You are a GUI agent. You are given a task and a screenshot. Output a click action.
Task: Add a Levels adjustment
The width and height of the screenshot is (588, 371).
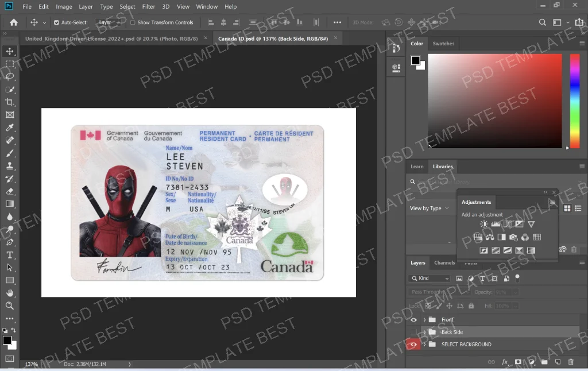click(x=496, y=224)
